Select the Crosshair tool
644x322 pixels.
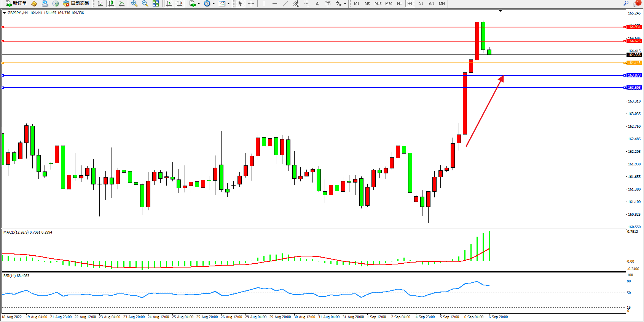251,3
